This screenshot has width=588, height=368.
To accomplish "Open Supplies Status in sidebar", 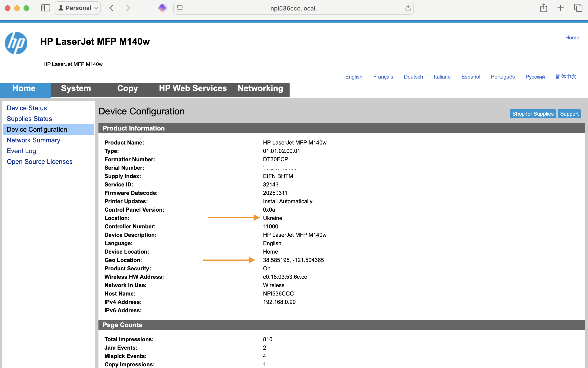I will click(29, 119).
